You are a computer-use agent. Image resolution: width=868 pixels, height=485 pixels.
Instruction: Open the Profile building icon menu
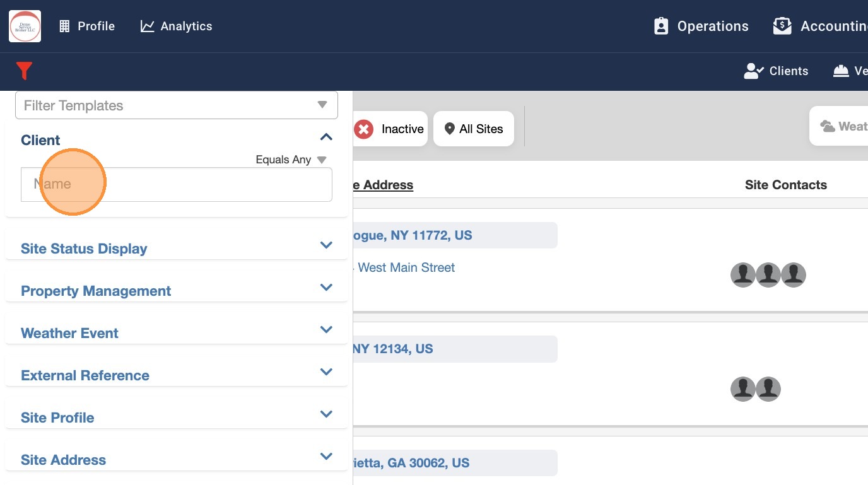point(64,26)
